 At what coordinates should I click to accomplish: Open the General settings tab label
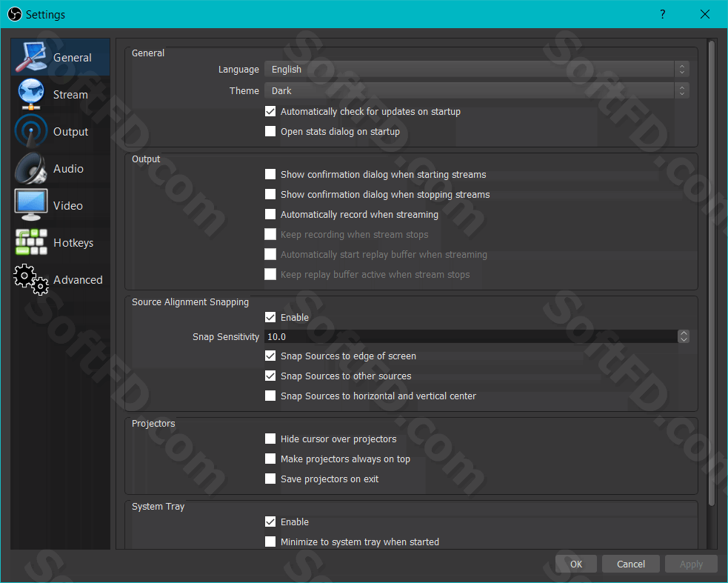click(x=72, y=58)
